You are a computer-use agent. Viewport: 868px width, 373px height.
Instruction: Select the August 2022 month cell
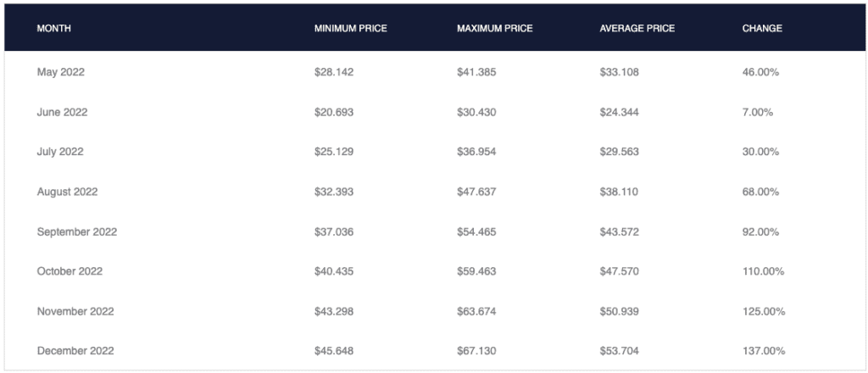click(67, 192)
